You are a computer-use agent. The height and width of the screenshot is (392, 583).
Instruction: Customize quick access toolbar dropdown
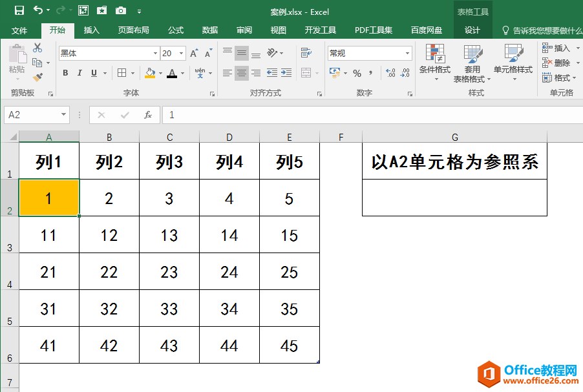139,12
